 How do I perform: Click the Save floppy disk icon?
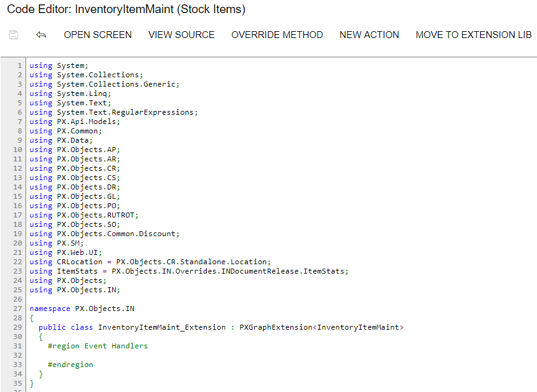(14, 35)
